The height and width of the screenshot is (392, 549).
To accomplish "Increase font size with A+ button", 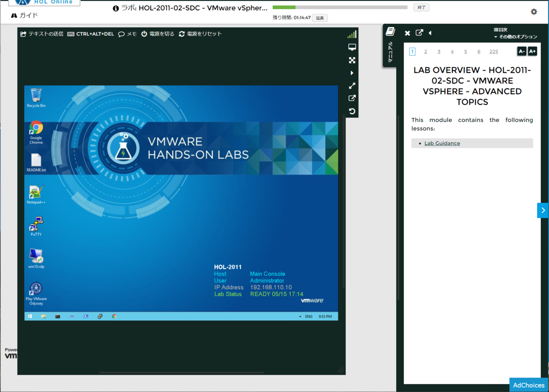I will coord(533,51).
